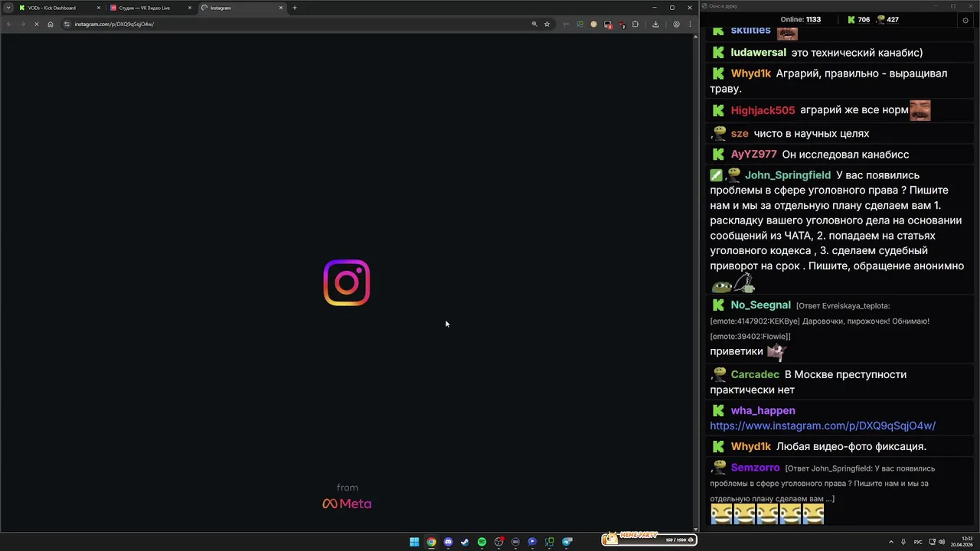Click username Semzorro in chat

755,468
